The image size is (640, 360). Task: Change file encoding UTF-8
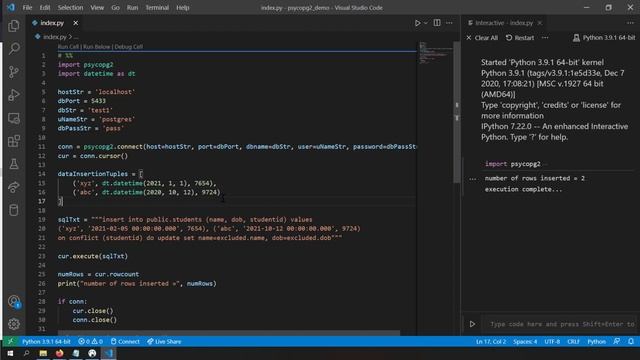pyautogui.click(x=552, y=341)
